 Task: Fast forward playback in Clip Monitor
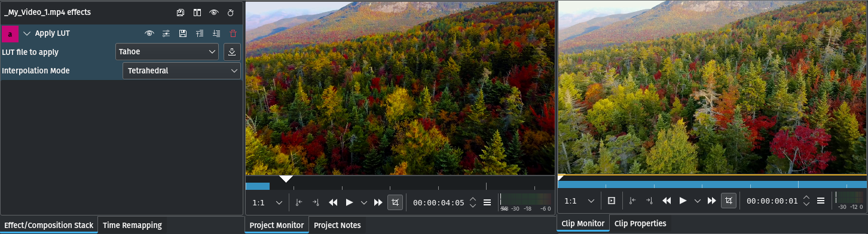click(711, 201)
